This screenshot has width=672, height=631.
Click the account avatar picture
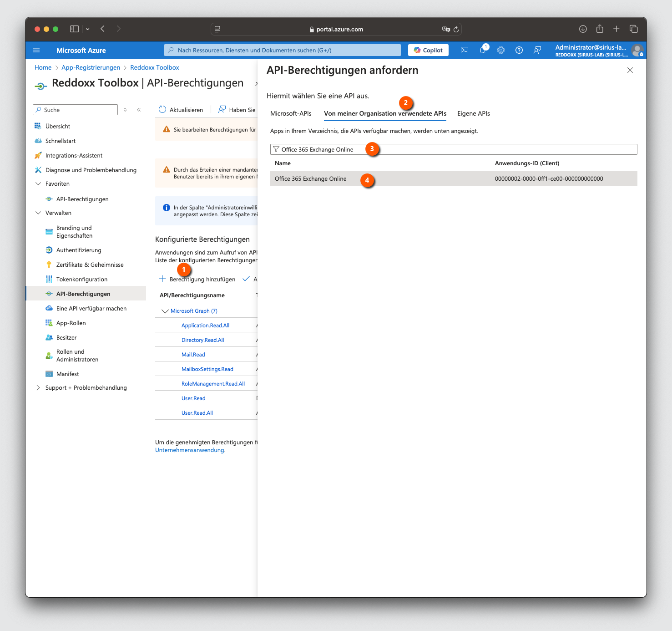[x=637, y=50]
